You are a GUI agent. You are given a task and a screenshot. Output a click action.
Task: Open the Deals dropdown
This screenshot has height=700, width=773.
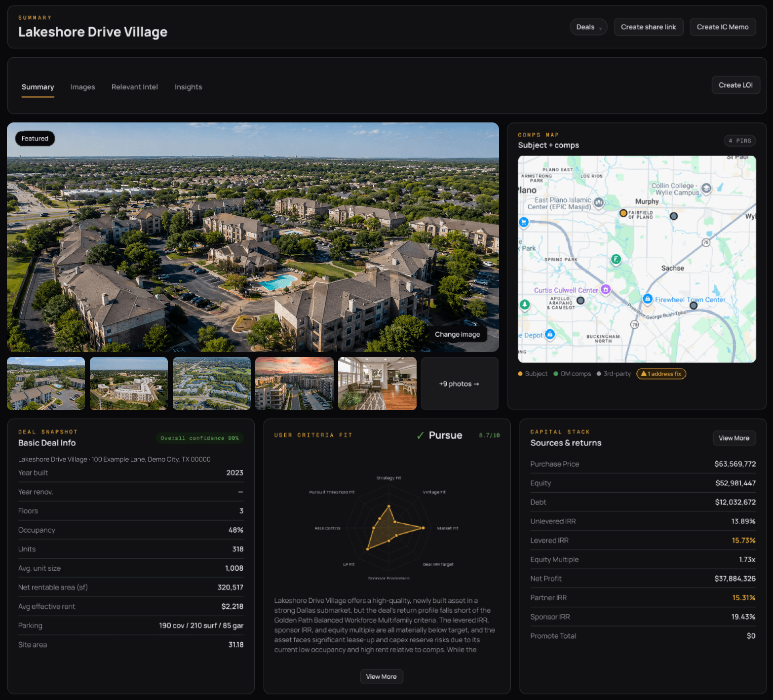tap(588, 27)
